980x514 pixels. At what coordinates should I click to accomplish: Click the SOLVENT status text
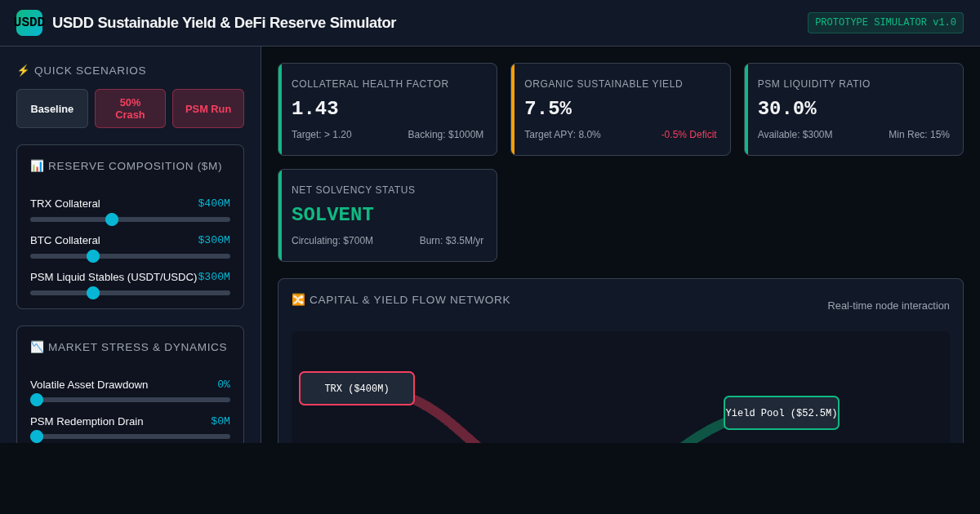(332, 215)
